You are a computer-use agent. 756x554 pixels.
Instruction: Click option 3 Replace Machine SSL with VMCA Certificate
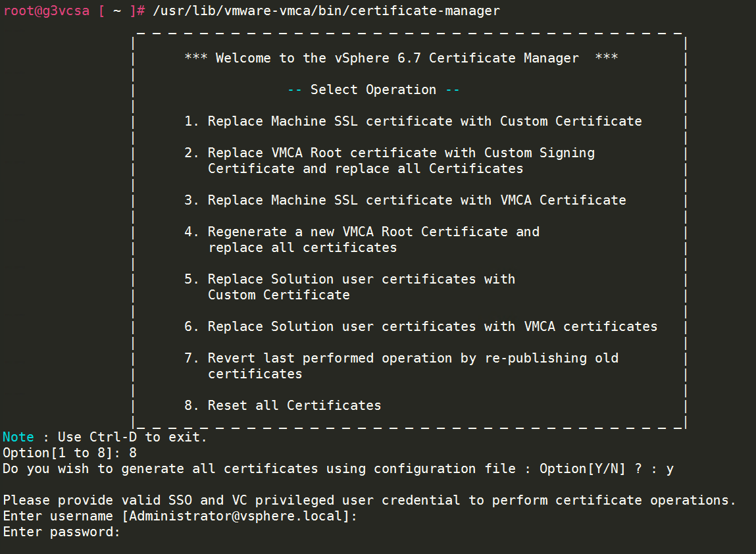point(405,200)
